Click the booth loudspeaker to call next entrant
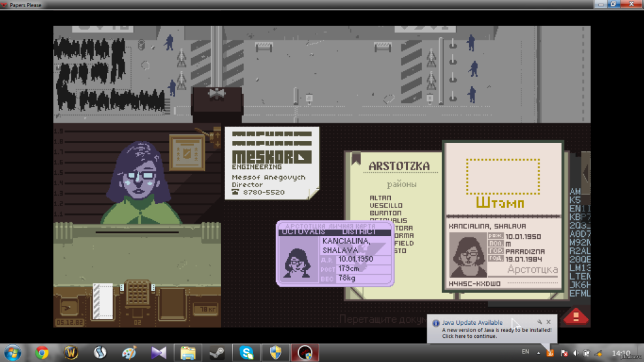The image size is (644, 362). pos(217,93)
